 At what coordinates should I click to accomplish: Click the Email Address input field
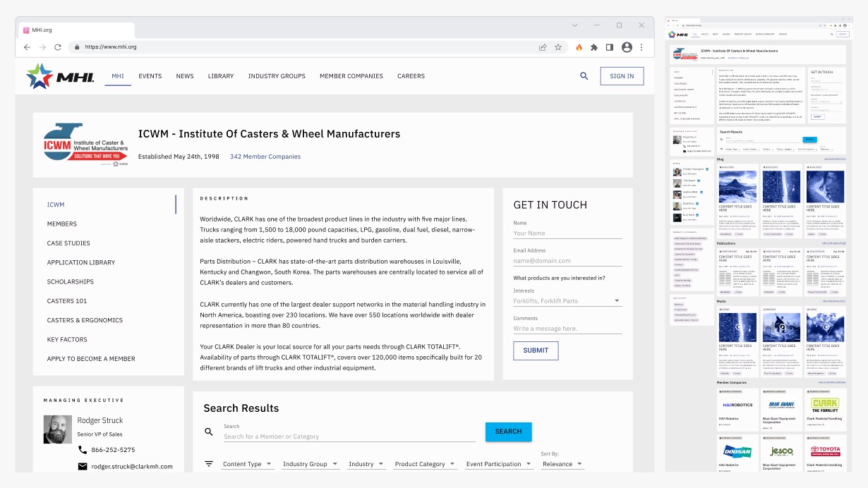[x=567, y=261]
